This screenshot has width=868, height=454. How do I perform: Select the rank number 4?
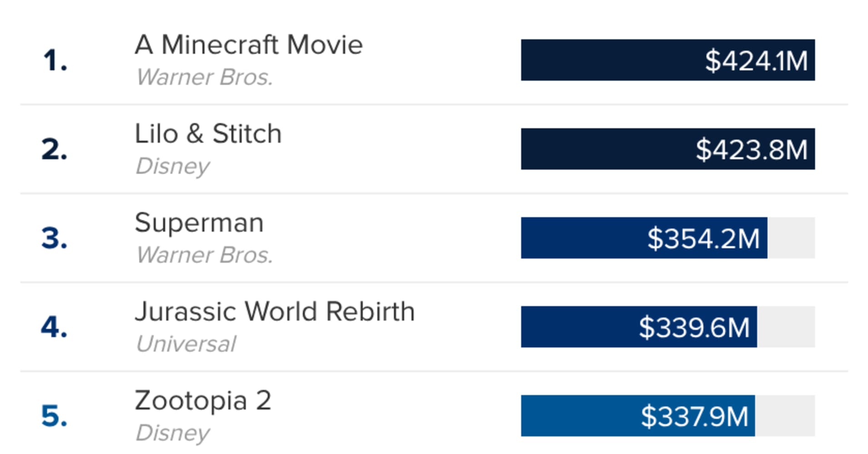(x=54, y=327)
